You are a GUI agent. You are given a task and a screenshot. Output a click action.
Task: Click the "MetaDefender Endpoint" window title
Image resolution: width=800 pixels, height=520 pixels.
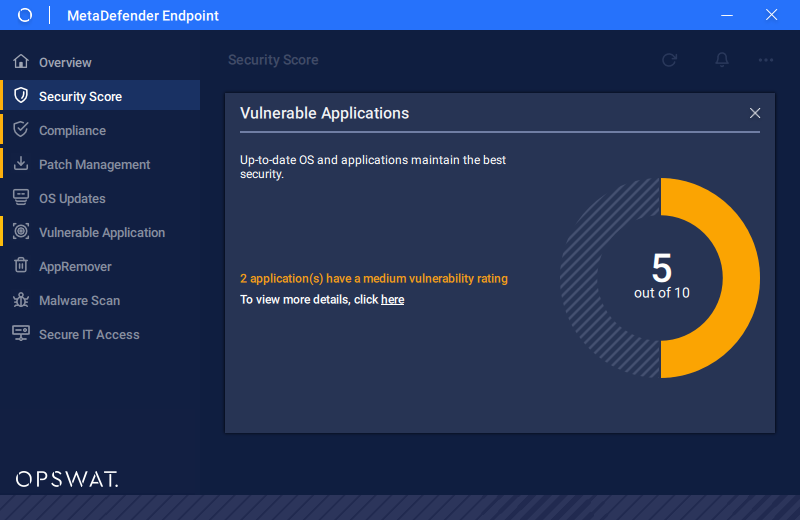143,15
